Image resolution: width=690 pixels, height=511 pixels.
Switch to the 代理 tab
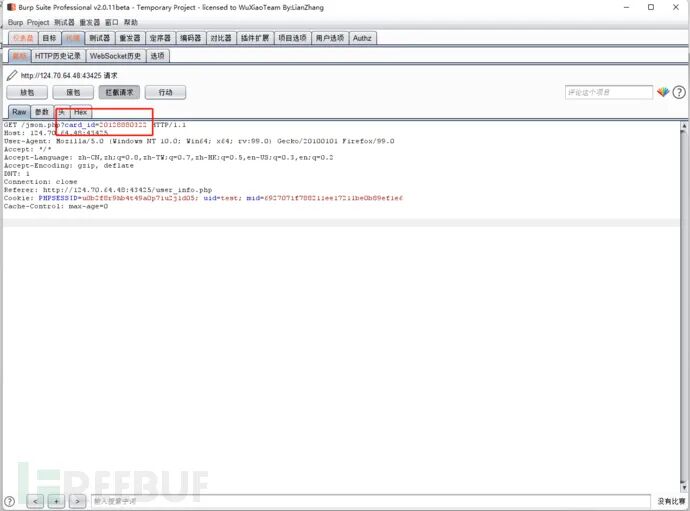73,38
